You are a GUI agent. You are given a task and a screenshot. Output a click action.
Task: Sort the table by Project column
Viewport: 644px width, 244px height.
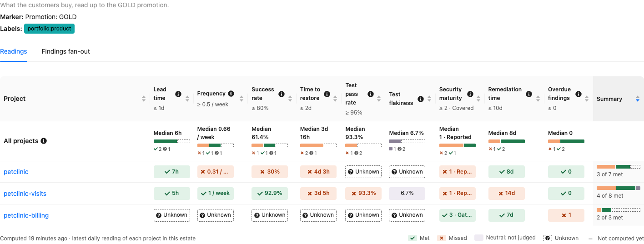(144, 99)
